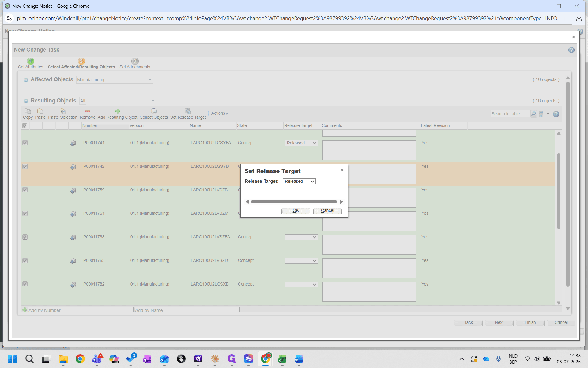
Task: Click part icon for P00011782
Action: pyautogui.click(x=73, y=285)
